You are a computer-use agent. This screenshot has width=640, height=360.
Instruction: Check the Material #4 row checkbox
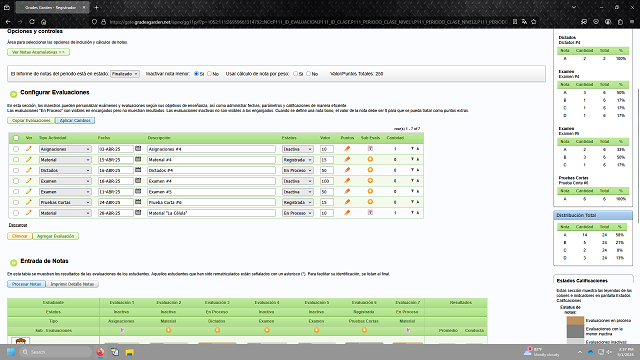[16, 160]
